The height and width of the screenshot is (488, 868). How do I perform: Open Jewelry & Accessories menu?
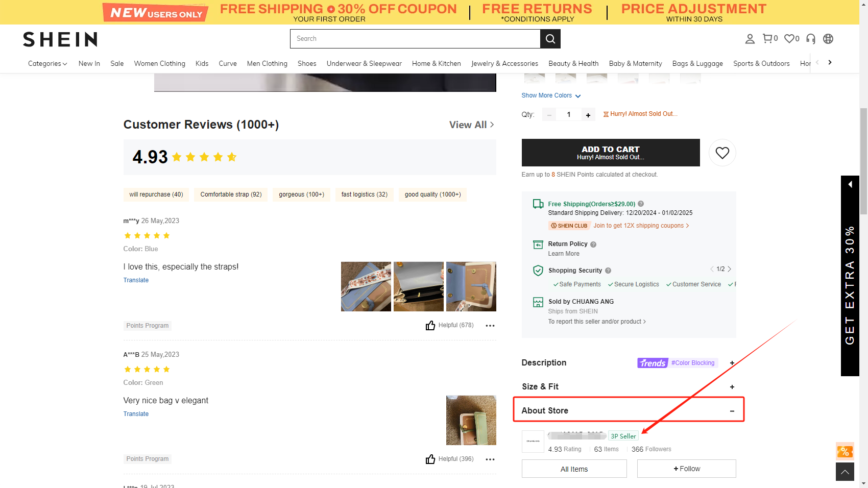504,63
